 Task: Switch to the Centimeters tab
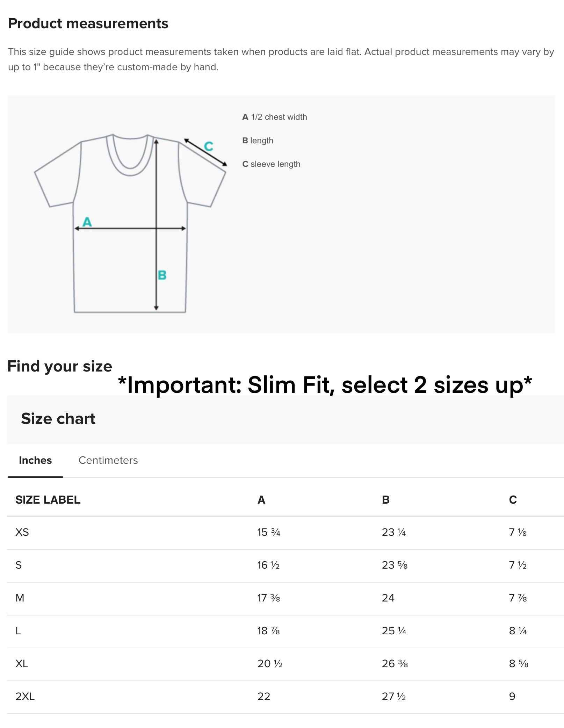click(x=108, y=460)
